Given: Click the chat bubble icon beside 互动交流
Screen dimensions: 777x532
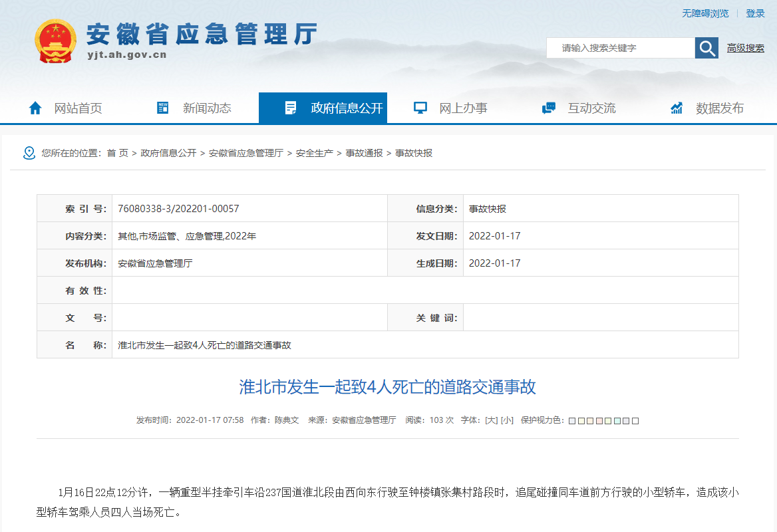Looking at the screenshot, I should click(x=548, y=108).
